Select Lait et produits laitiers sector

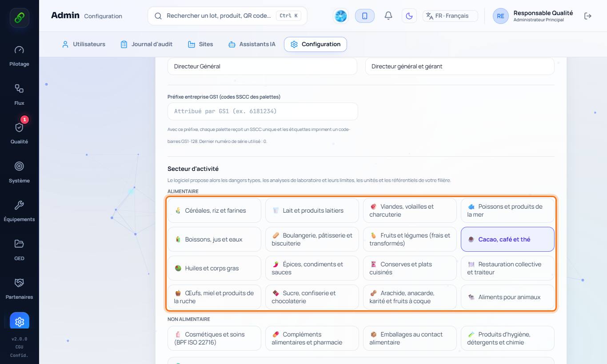coord(312,210)
